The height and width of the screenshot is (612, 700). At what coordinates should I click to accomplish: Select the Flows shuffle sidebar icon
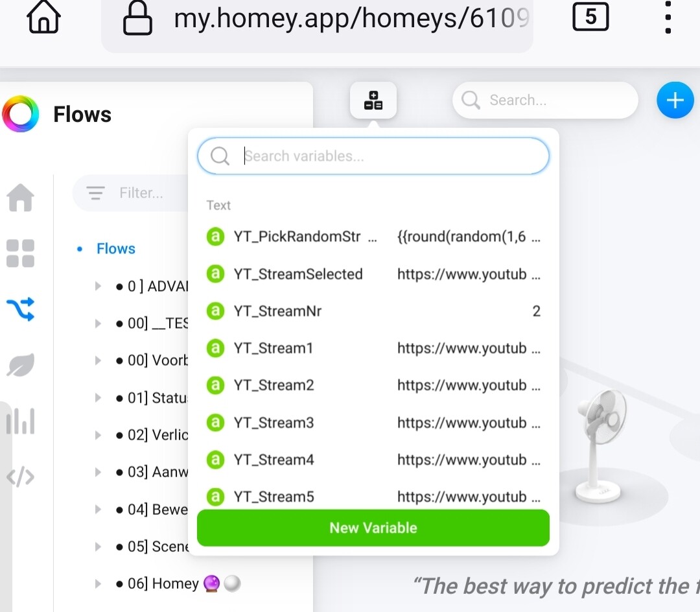click(x=20, y=309)
